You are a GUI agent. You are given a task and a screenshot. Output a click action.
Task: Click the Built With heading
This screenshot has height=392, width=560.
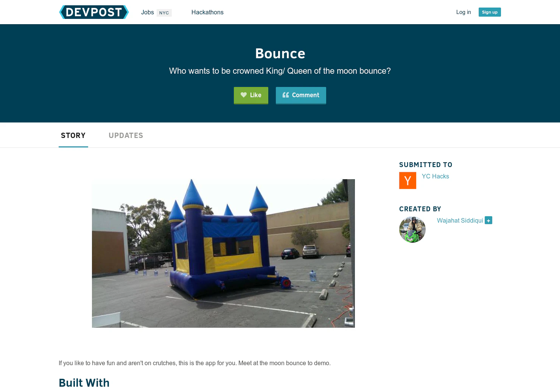(x=84, y=383)
